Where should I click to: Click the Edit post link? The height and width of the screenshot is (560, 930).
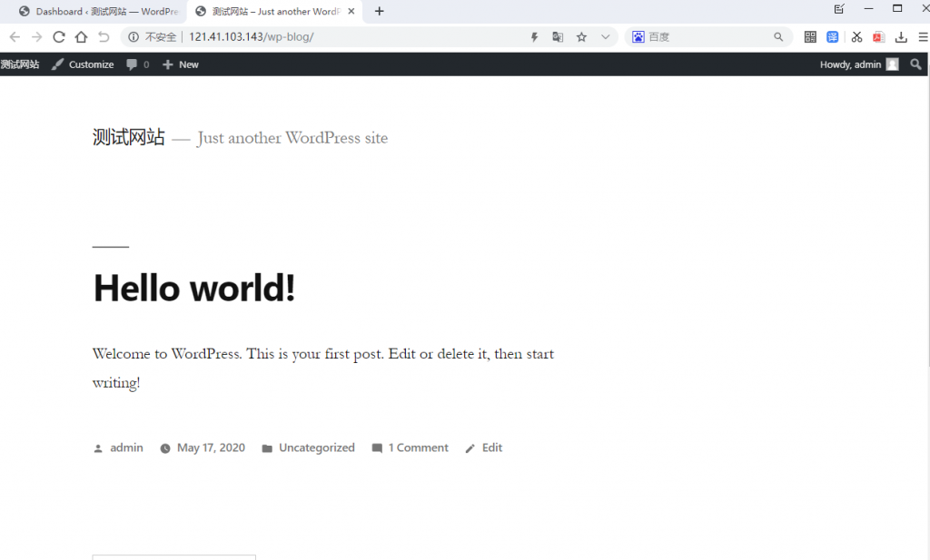[x=492, y=447]
